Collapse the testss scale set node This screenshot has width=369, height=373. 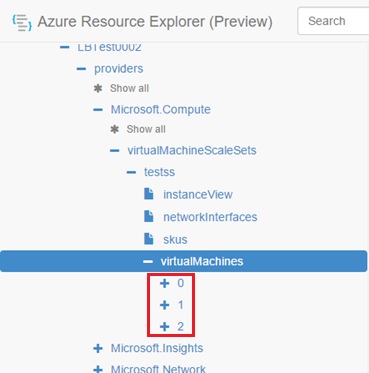pyautogui.click(x=131, y=172)
